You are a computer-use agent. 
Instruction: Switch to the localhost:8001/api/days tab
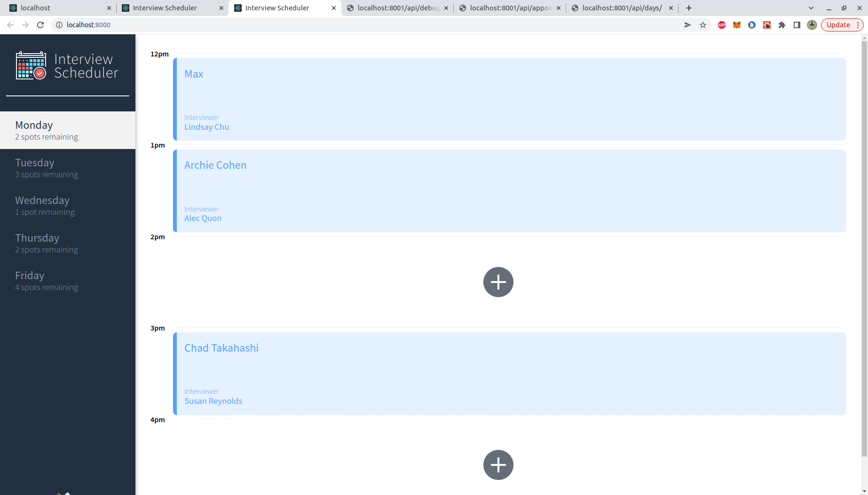(621, 8)
